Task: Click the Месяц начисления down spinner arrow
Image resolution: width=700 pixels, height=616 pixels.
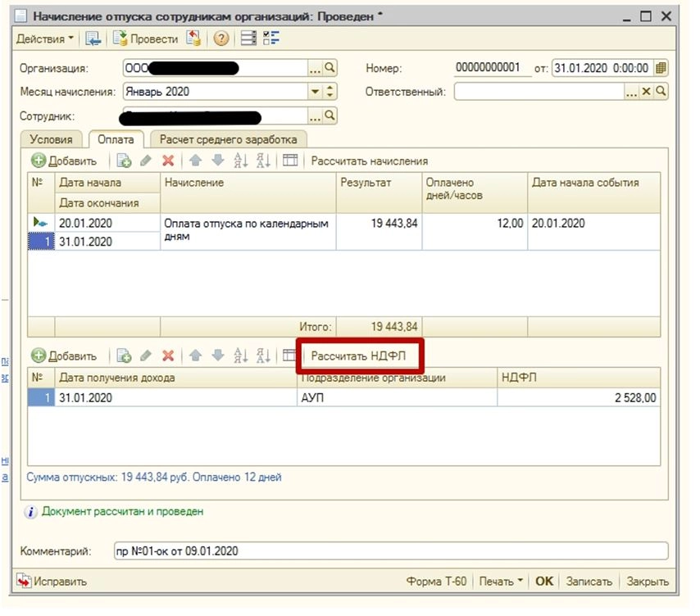Action: click(x=330, y=96)
